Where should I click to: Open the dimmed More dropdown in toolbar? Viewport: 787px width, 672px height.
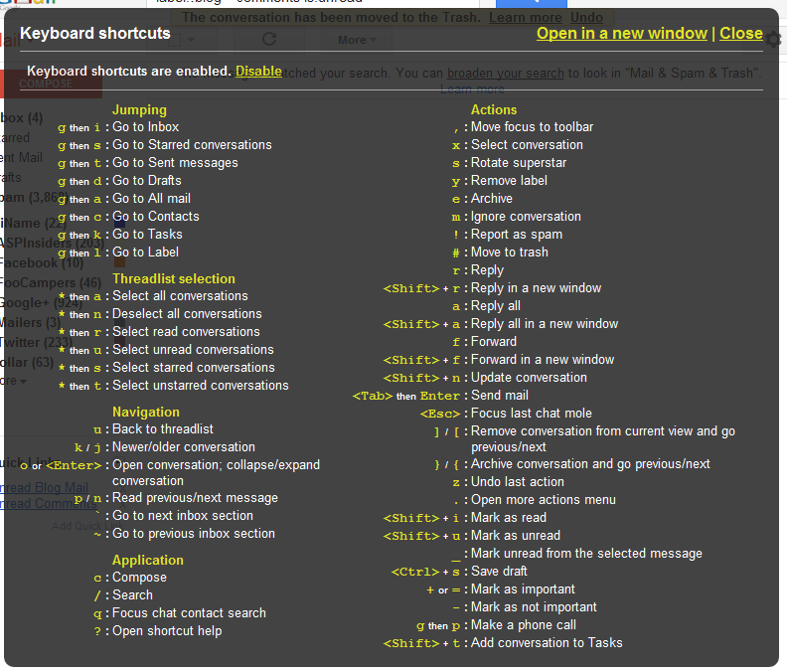click(357, 40)
